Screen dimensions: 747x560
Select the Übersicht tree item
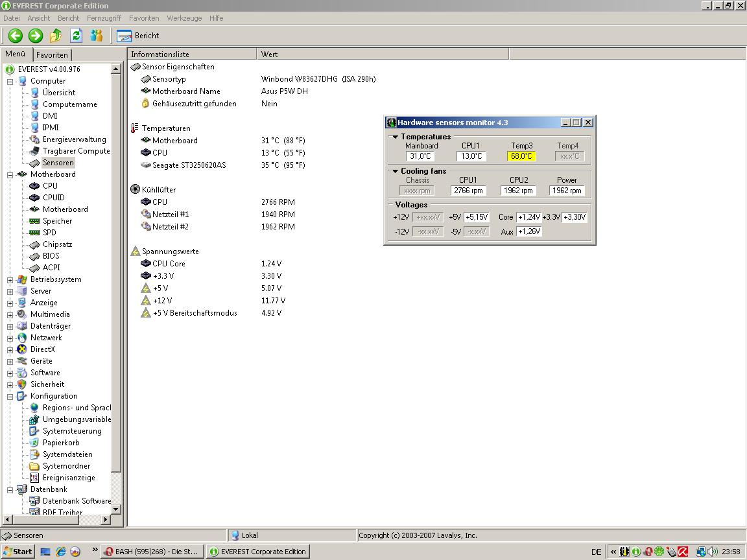(x=58, y=93)
